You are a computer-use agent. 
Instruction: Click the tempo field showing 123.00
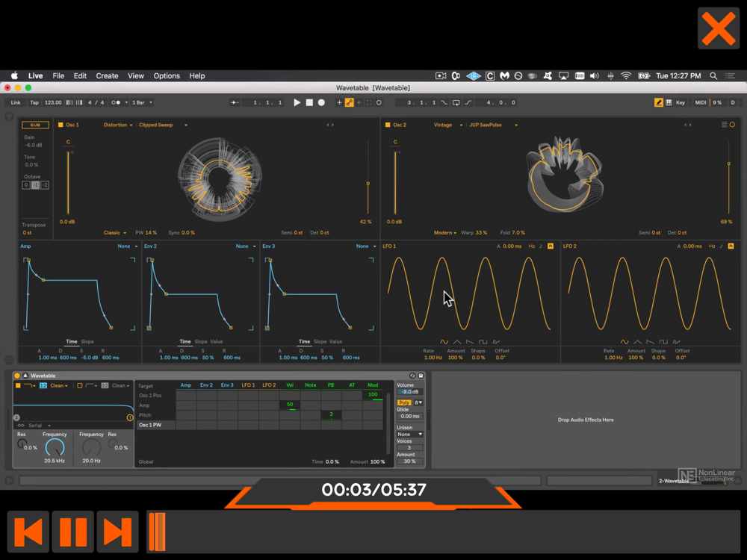click(x=53, y=102)
